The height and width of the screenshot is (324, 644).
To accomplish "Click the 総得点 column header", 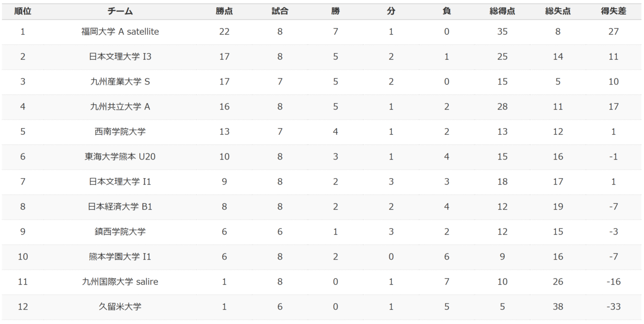I will 502,11.
